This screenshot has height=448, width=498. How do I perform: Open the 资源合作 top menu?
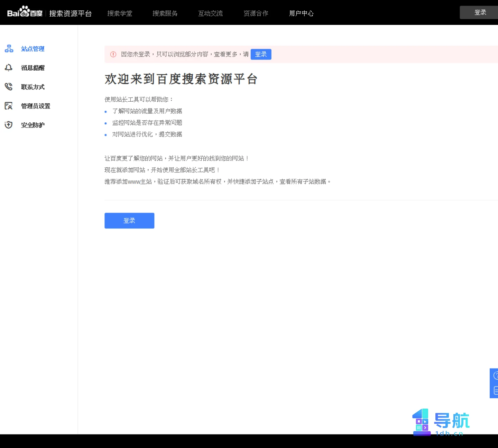pos(256,13)
